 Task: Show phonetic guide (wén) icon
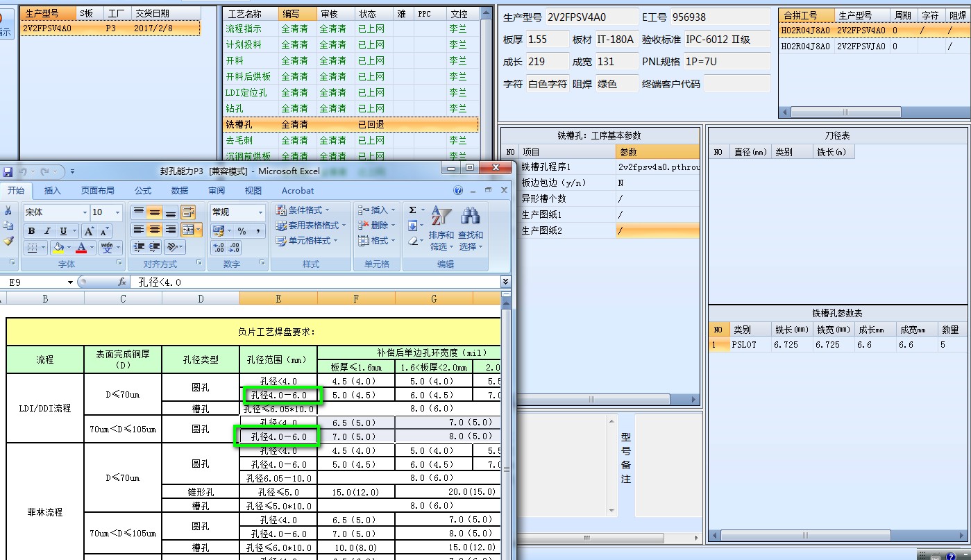[x=107, y=248]
